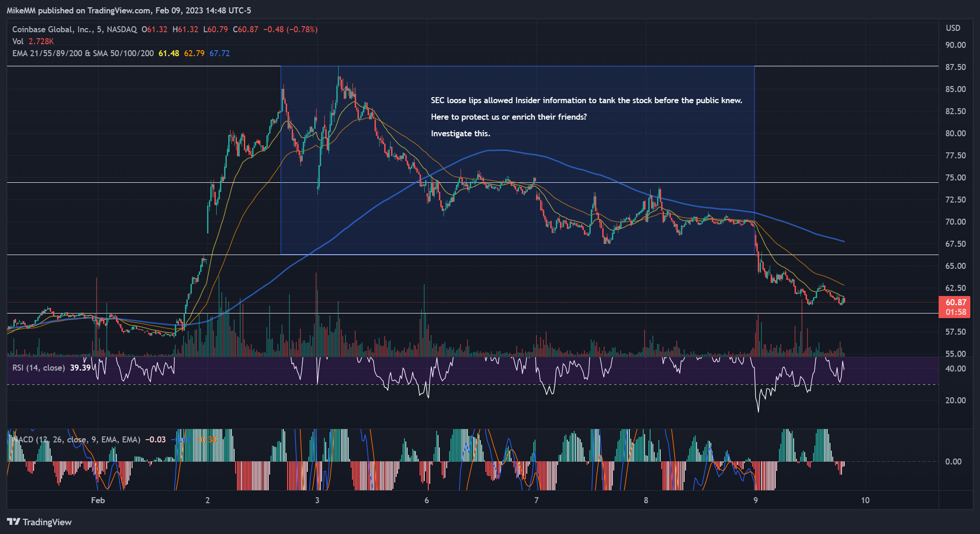Click the 80.00 price axis label
This screenshot has height=534, width=980.
tap(956, 133)
